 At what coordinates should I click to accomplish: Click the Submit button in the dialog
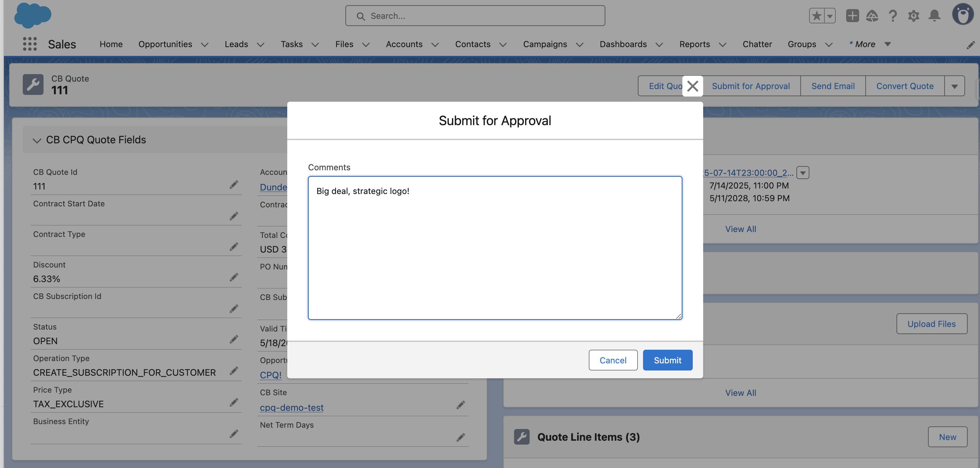click(x=667, y=360)
